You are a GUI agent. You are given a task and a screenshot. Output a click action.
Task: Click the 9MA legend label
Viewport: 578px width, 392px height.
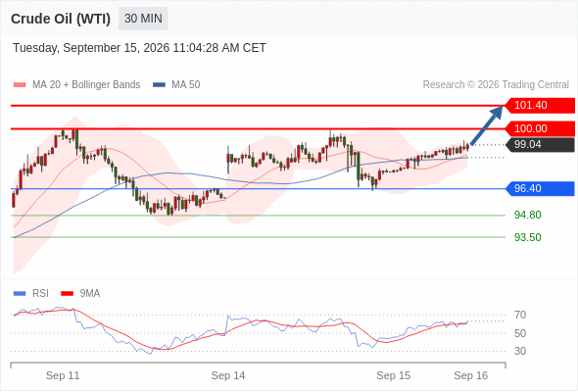pyautogui.click(x=90, y=294)
